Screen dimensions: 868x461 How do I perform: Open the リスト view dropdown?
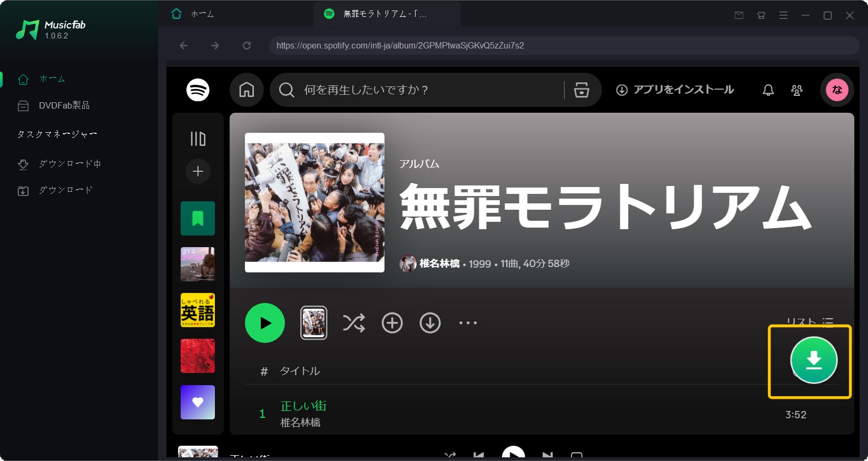(x=810, y=322)
